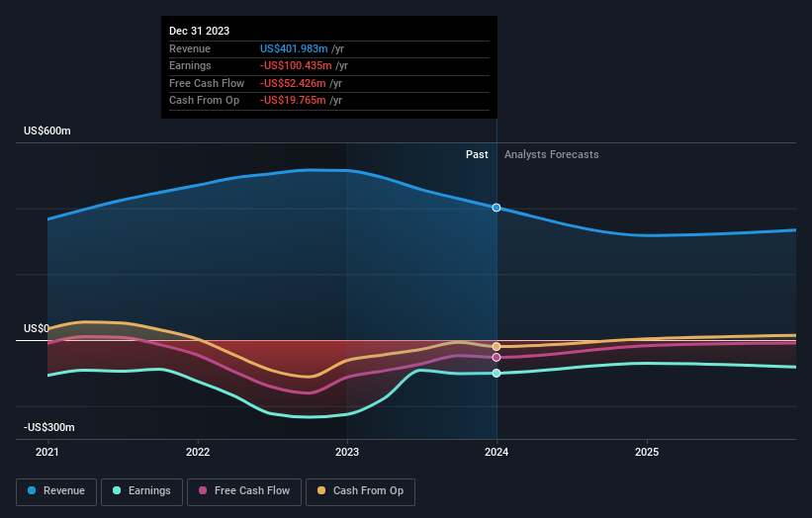Click the US$401.983m revenue value
812x518 pixels.
pyautogui.click(x=294, y=48)
